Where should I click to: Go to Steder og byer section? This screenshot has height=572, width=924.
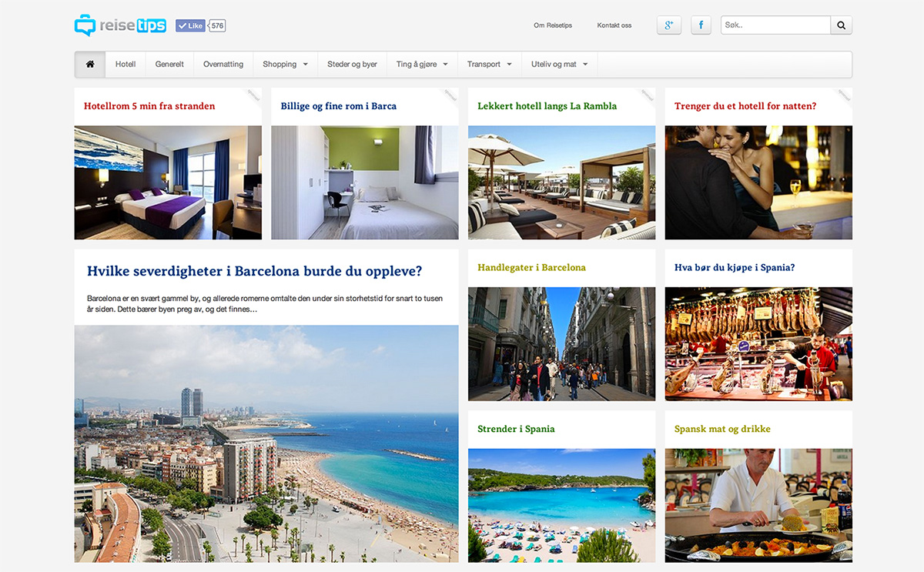[x=352, y=65]
